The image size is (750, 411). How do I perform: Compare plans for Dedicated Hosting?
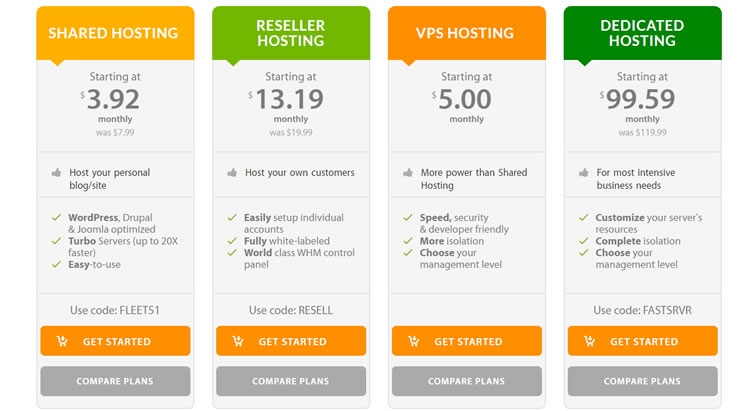coord(642,381)
